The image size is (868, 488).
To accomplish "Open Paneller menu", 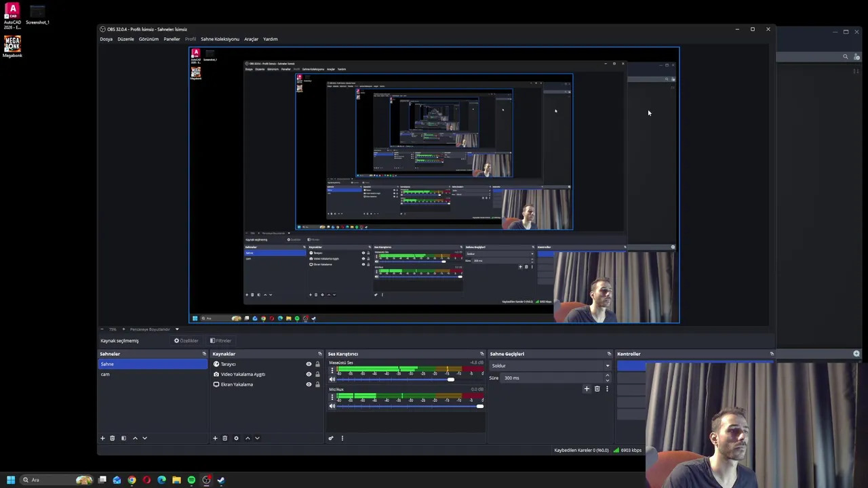I will tap(172, 39).
